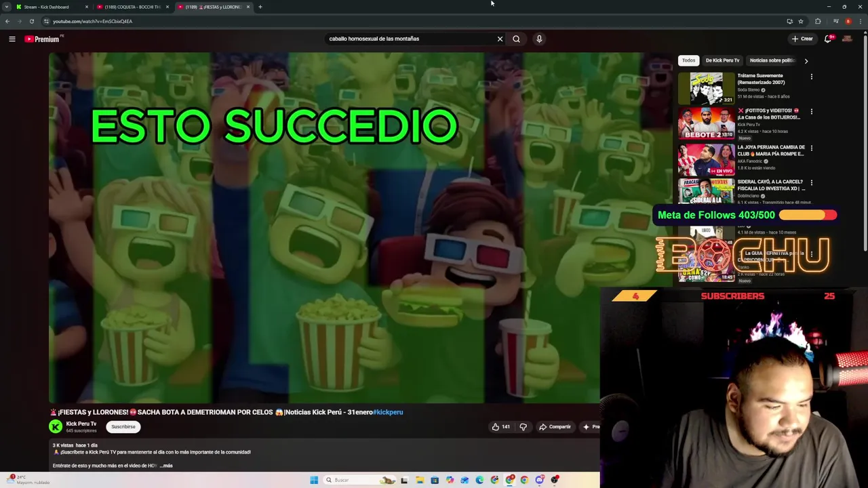The image size is (868, 488).
Task: Open Microsoft Store from the taskbar
Action: click(435, 480)
